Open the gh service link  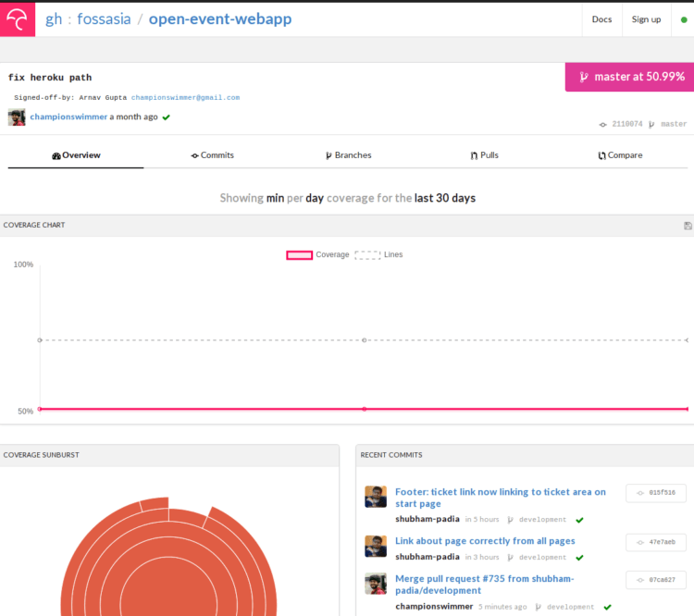(54, 19)
